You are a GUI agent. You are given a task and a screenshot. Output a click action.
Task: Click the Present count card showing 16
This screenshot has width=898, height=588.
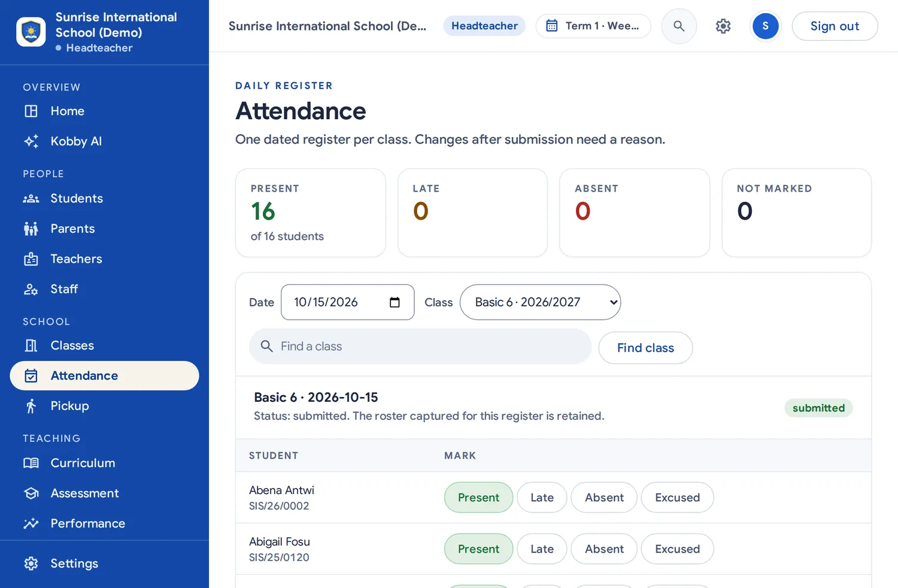point(311,213)
